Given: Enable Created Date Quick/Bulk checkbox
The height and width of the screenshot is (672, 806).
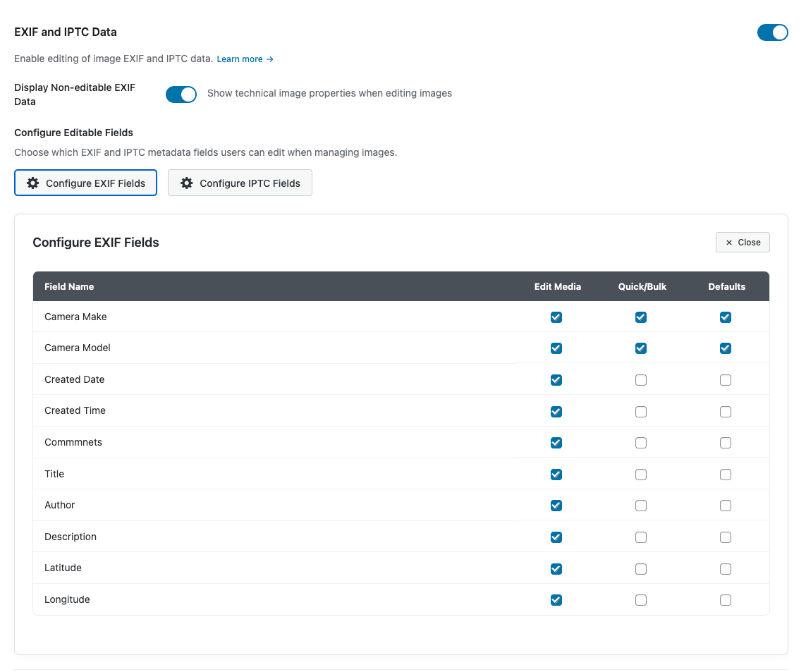Looking at the screenshot, I should [x=641, y=380].
